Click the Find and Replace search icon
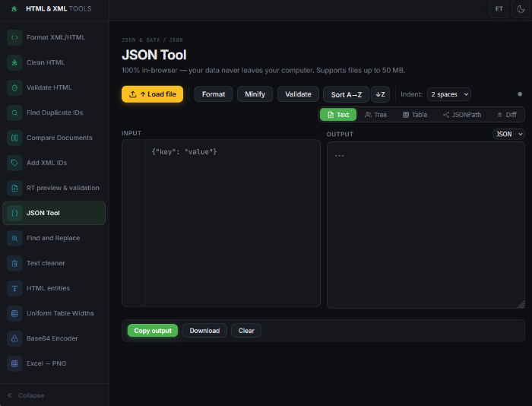This screenshot has height=406, width=532. [14, 238]
